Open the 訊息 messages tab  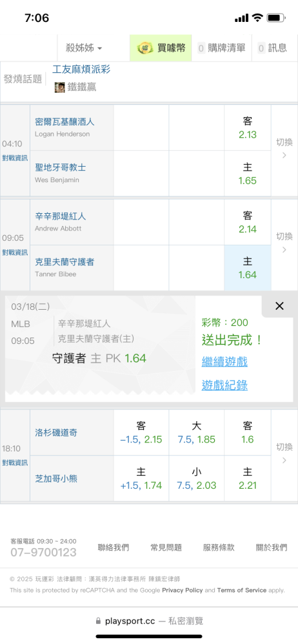(272, 48)
